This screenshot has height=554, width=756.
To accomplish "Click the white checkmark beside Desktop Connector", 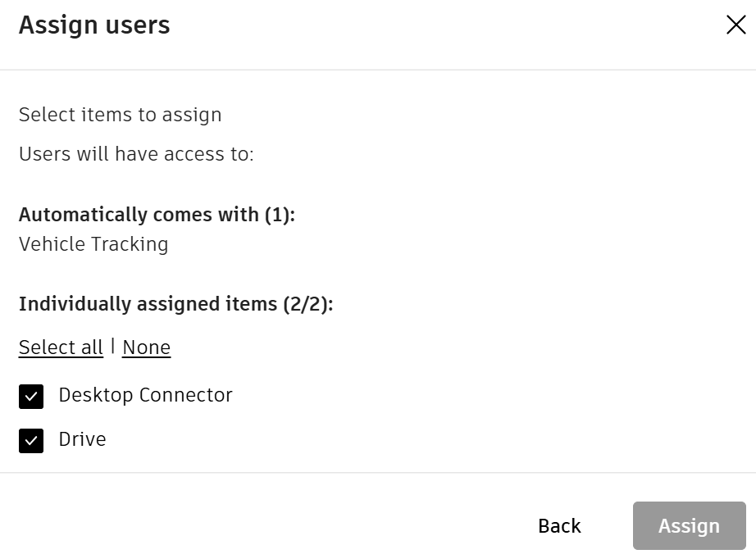I will [31, 398].
